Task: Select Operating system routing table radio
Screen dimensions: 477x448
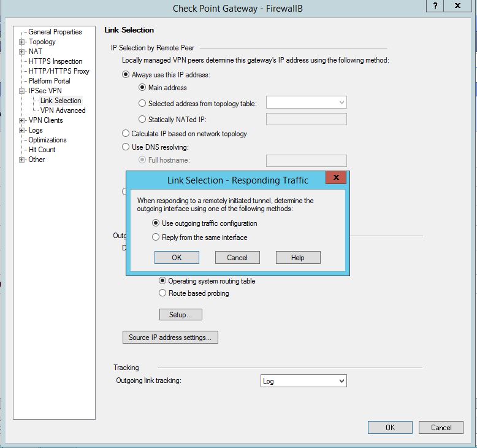Action: [162, 280]
